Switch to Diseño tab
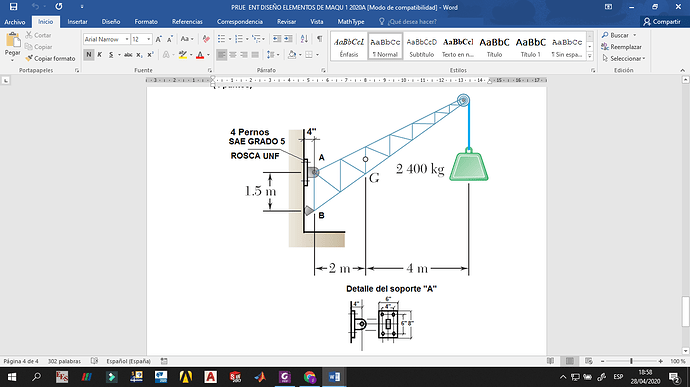Image resolution: width=690 pixels, height=387 pixels. 111,22
